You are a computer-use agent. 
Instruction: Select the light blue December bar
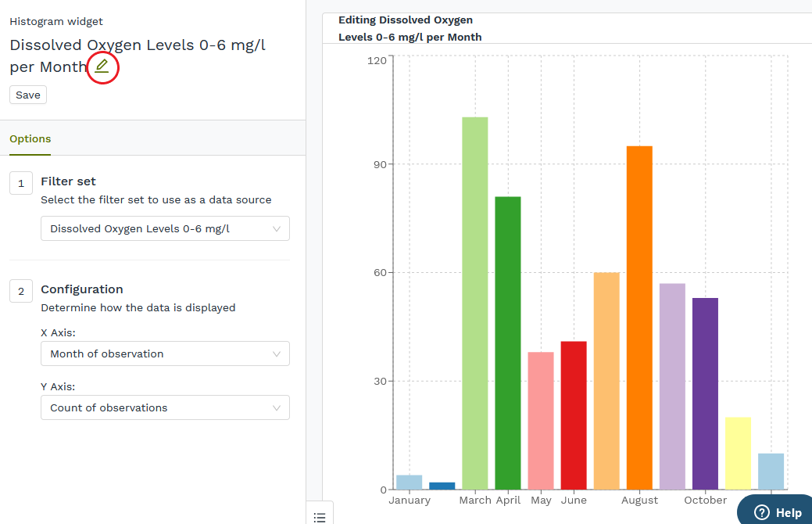coord(771,472)
